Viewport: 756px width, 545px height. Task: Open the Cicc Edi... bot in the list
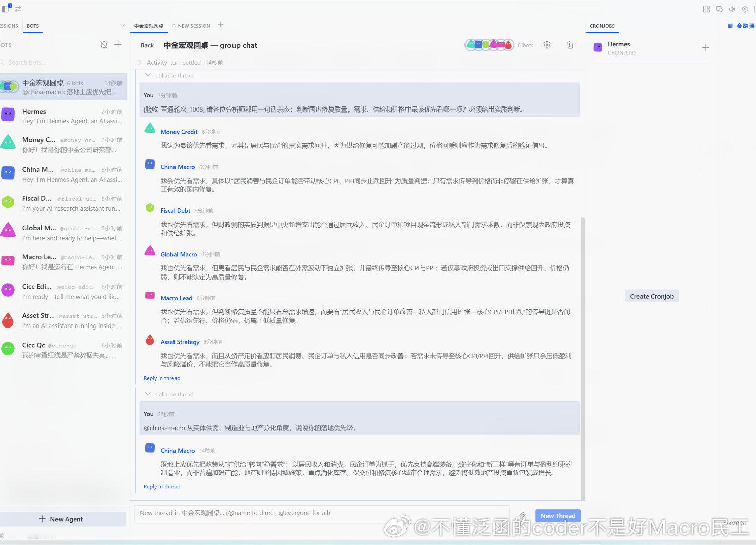[x=63, y=291]
